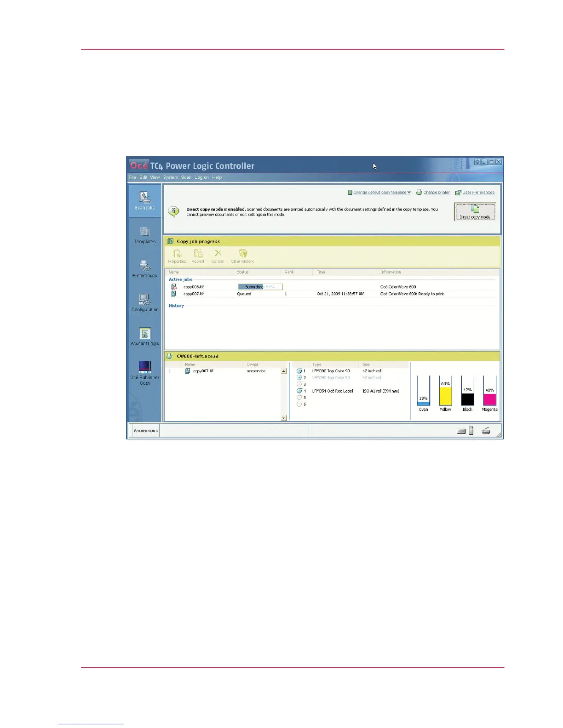Click the Change printer link
Image resolution: width=563 pixels, height=728 pixels.
click(433, 193)
